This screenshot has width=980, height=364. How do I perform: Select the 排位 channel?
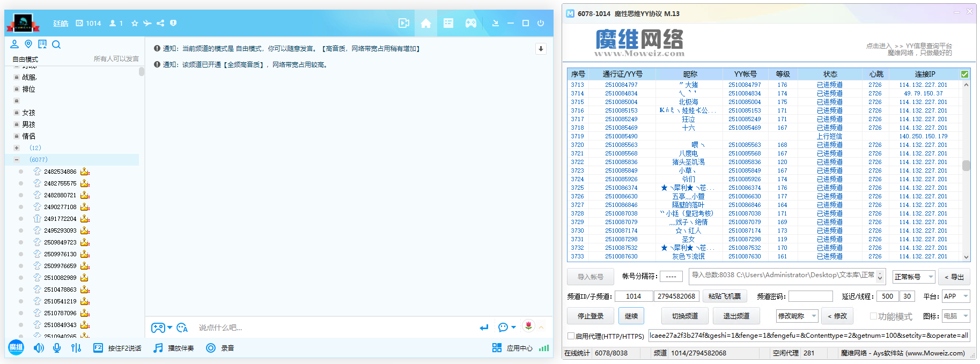tap(29, 89)
